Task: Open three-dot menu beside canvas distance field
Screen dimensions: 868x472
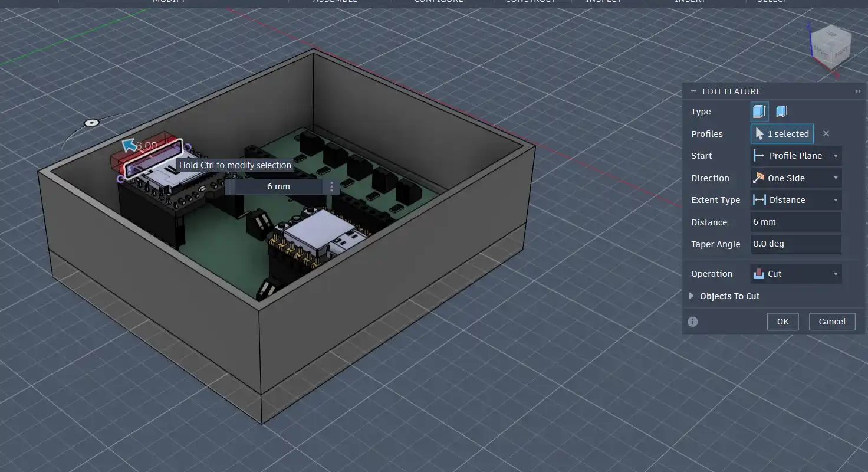Action: tap(332, 186)
